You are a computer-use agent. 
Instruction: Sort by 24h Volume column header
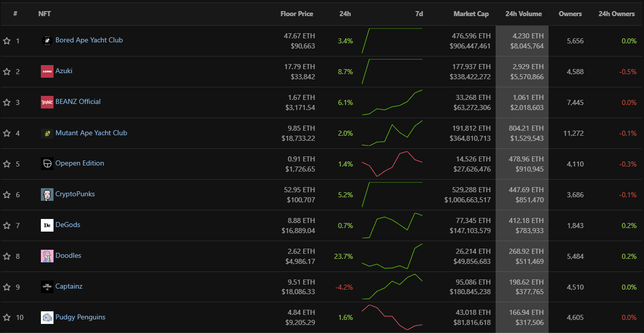pyautogui.click(x=523, y=14)
